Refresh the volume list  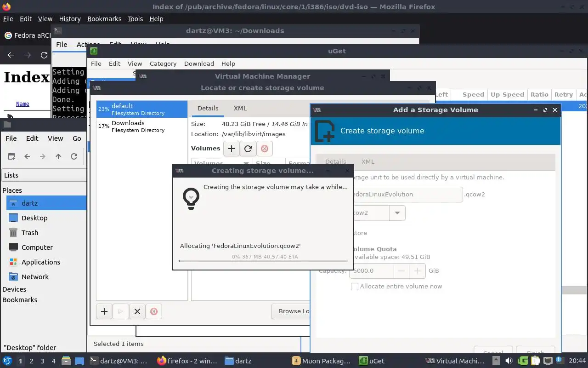pos(248,149)
